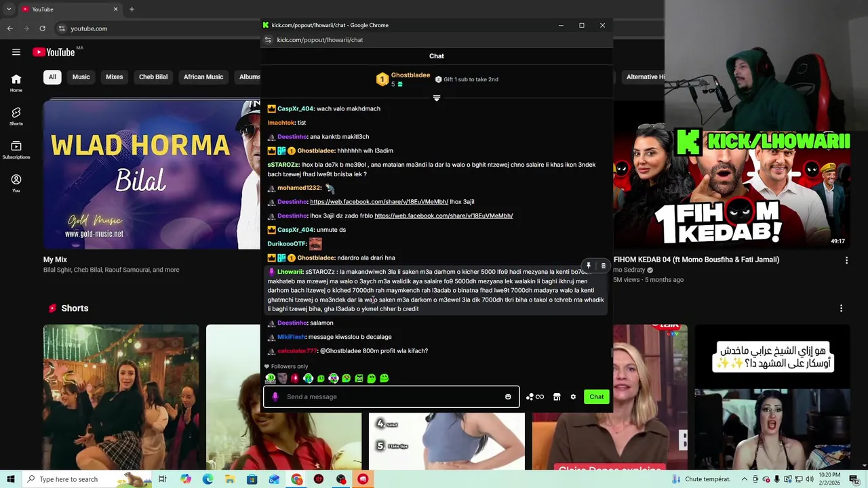Open Deestinho's first Facebook share link
The height and width of the screenshot is (488, 868).
379,202
